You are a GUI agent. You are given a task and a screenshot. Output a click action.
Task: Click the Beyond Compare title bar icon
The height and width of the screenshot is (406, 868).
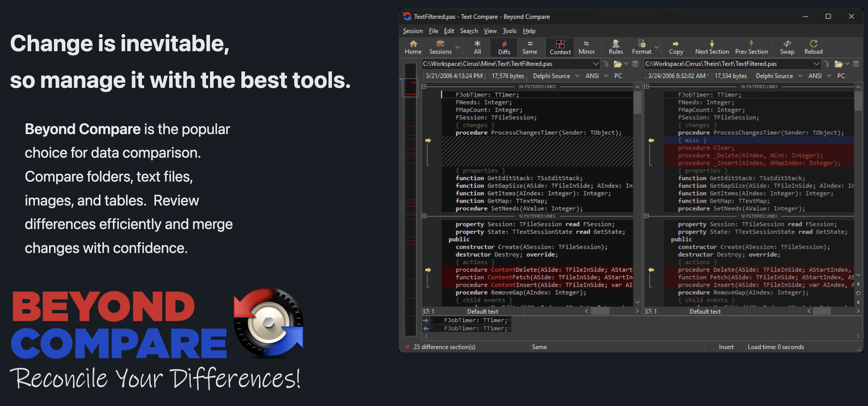pos(407,16)
